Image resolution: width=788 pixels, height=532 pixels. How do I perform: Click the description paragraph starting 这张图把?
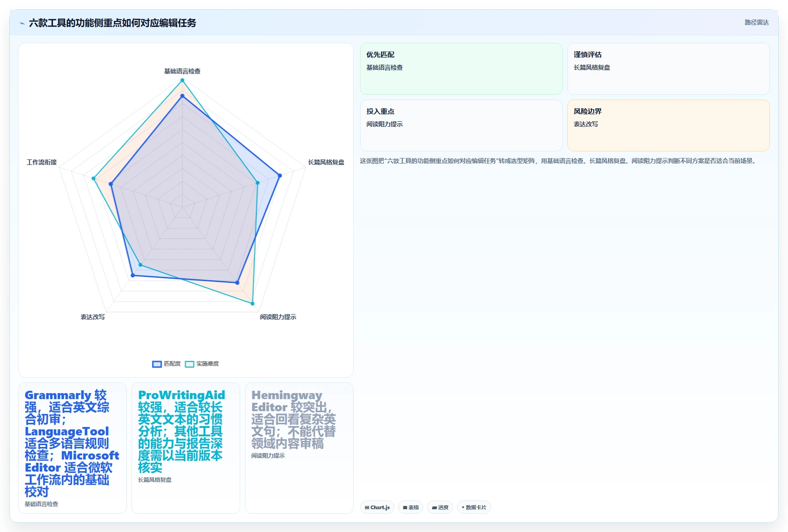pos(559,161)
